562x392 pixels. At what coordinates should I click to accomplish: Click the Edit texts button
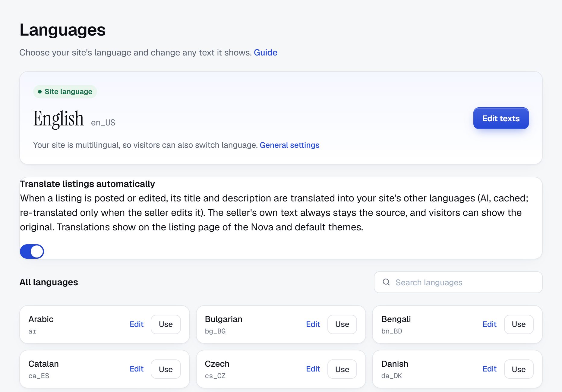coord(501,118)
